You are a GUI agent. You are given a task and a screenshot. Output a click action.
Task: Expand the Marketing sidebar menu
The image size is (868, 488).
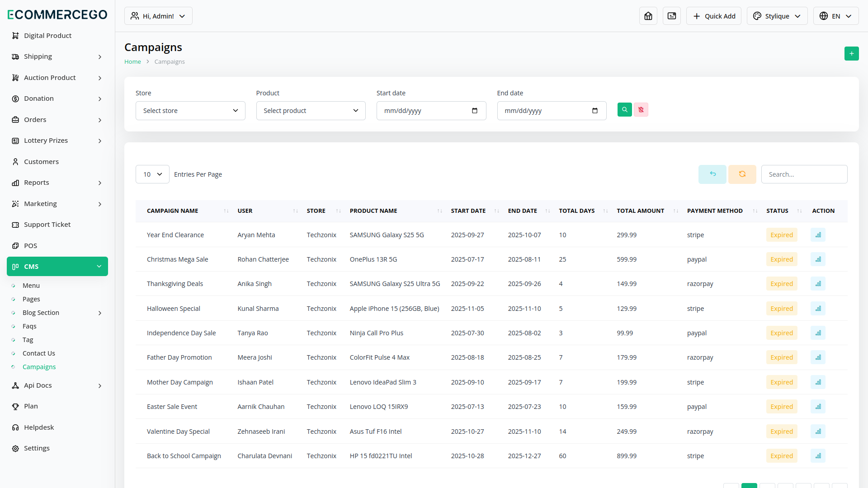tap(57, 204)
